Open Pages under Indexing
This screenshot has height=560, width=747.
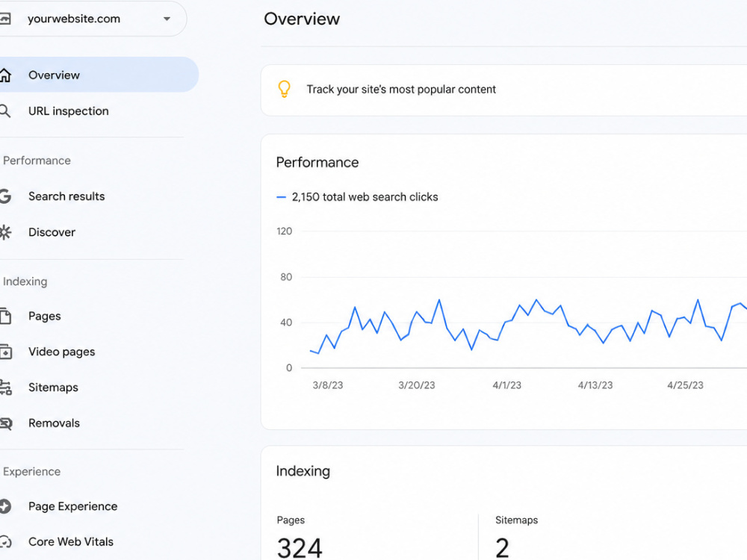click(44, 316)
